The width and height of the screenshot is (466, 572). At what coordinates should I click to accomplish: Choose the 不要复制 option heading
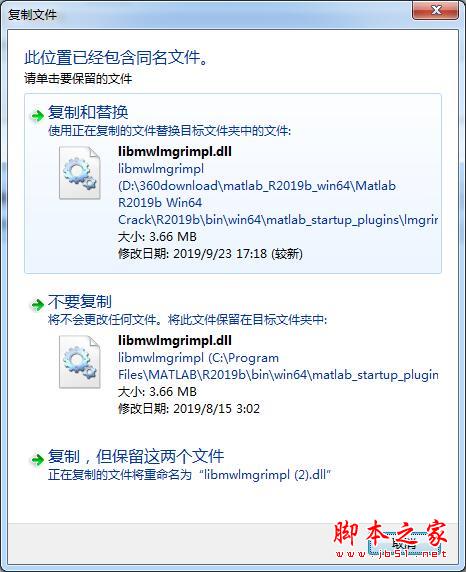point(80,302)
